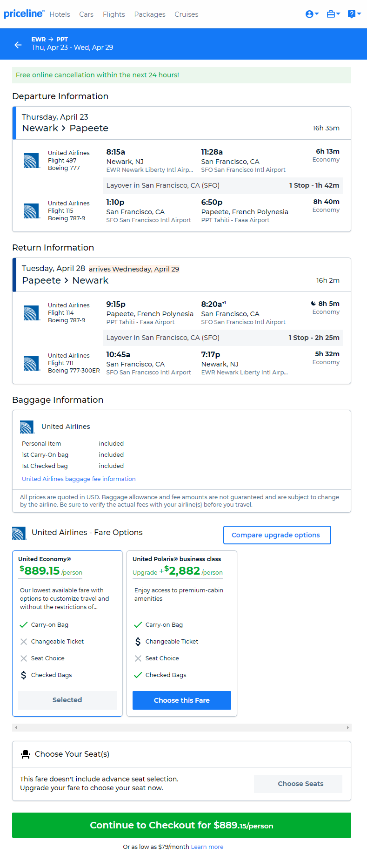Click the $889.15 /person economy price
The width and height of the screenshot is (367, 868).
(x=51, y=571)
